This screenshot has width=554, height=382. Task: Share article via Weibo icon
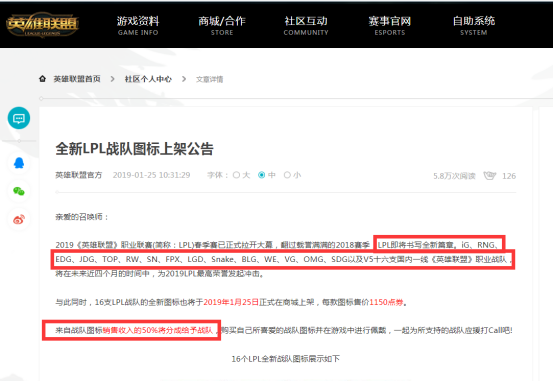click(x=19, y=219)
